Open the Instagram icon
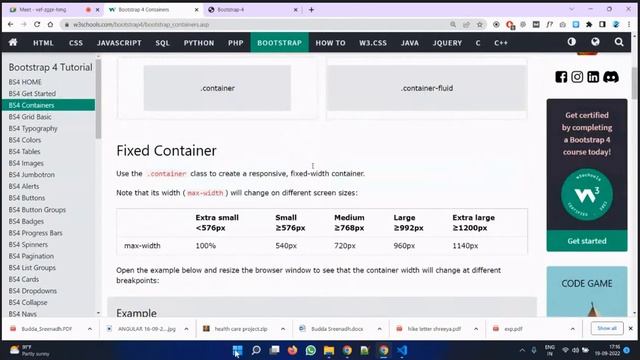The width and height of the screenshot is (640, 360). (577, 77)
